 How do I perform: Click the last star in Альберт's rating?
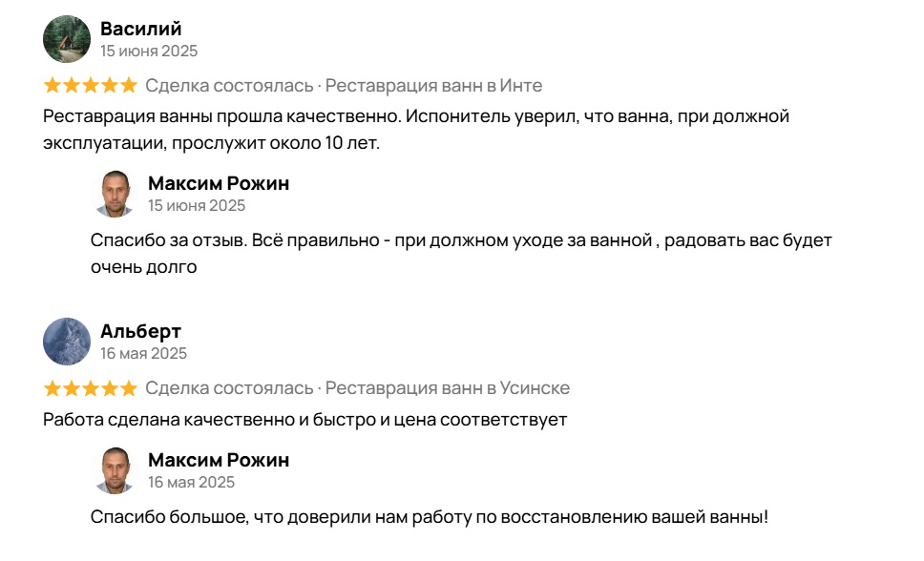pyautogui.click(x=129, y=388)
